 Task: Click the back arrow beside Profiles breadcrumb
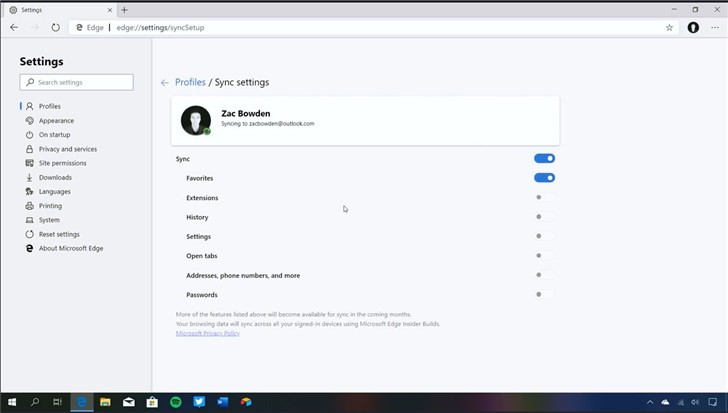(x=164, y=83)
